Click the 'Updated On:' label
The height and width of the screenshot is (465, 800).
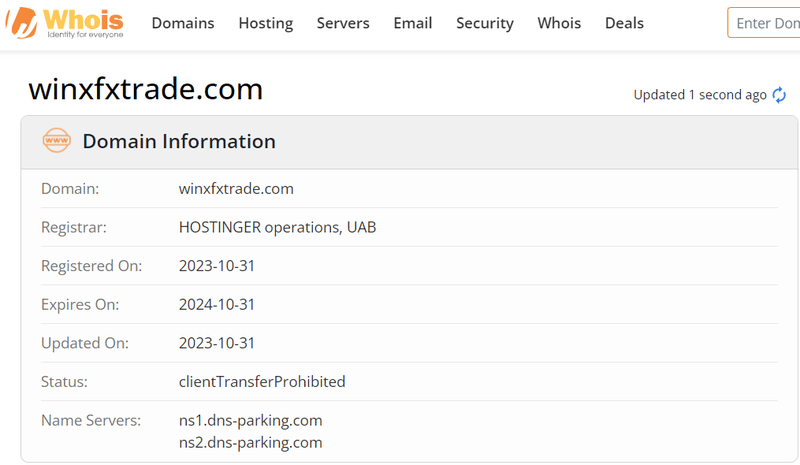[85, 343]
